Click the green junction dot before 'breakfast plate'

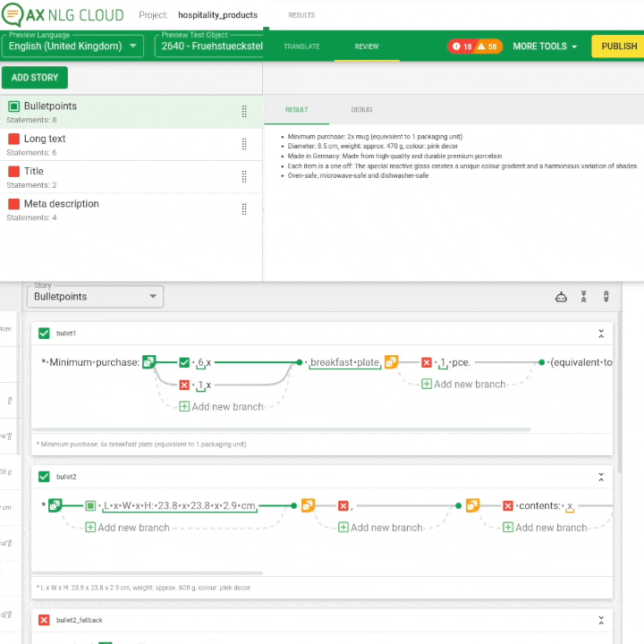point(300,362)
